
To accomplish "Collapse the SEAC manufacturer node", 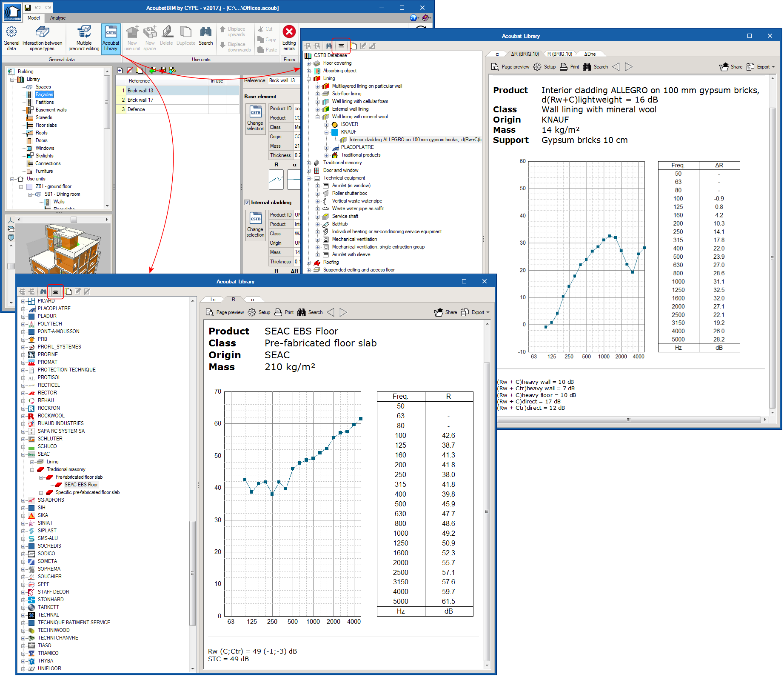I will coord(23,454).
